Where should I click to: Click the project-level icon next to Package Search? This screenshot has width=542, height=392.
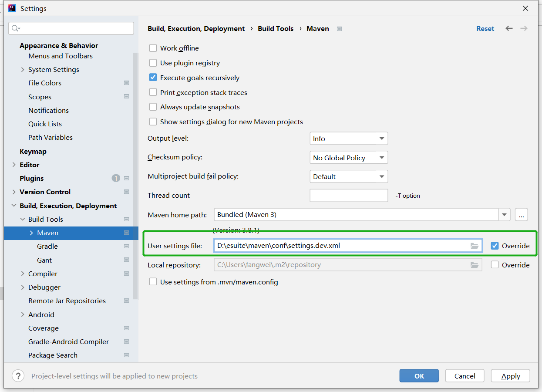[126, 355]
